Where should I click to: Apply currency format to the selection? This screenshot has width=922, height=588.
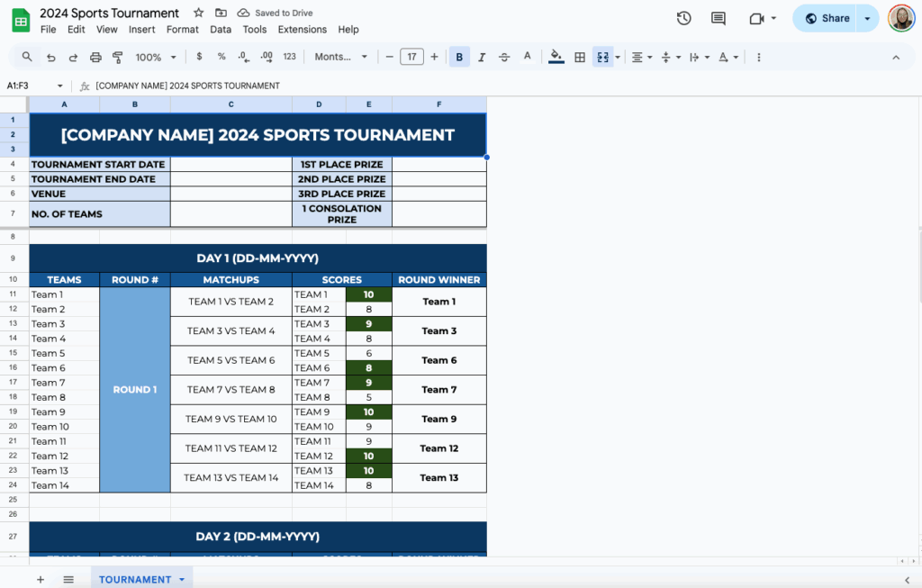pos(198,56)
